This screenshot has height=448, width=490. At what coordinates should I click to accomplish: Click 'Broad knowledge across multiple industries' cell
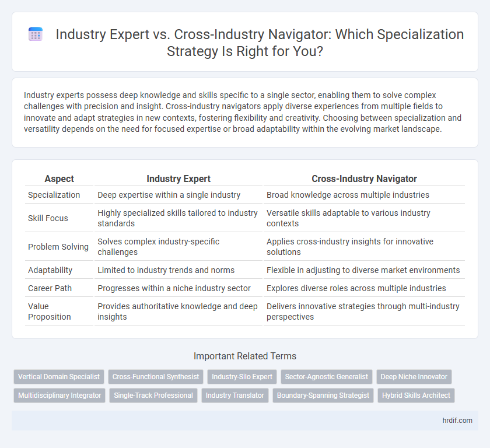point(364,195)
